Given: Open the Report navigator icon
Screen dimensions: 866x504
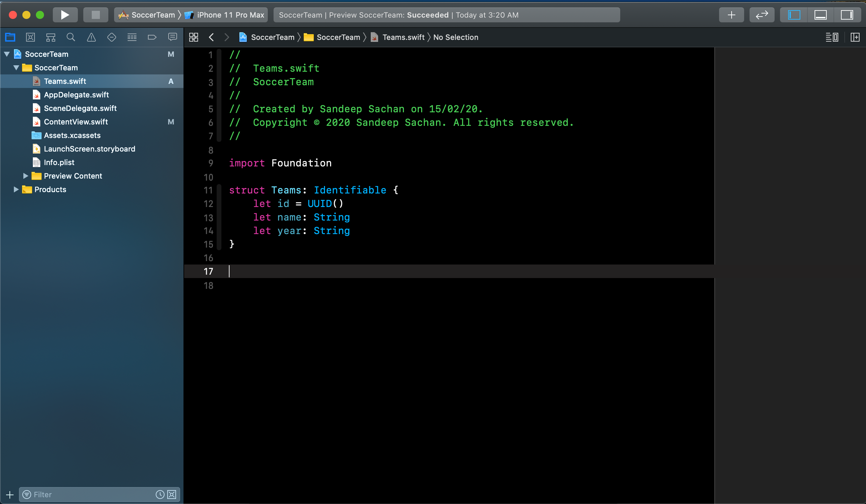Looking at the screenshot, I should (173, 37).
